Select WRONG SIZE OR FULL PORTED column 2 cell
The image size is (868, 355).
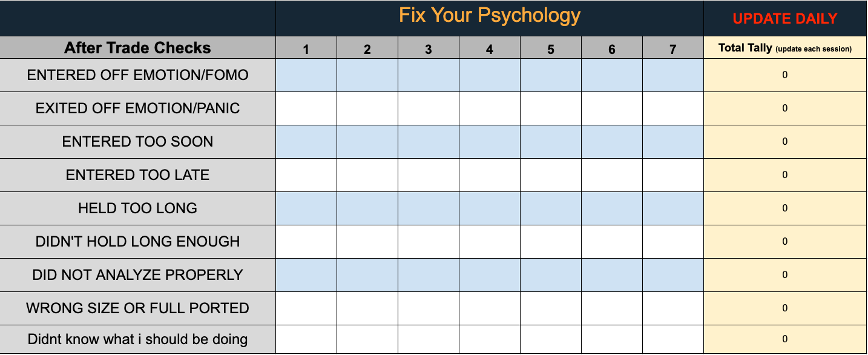click(x=367, y=309)
